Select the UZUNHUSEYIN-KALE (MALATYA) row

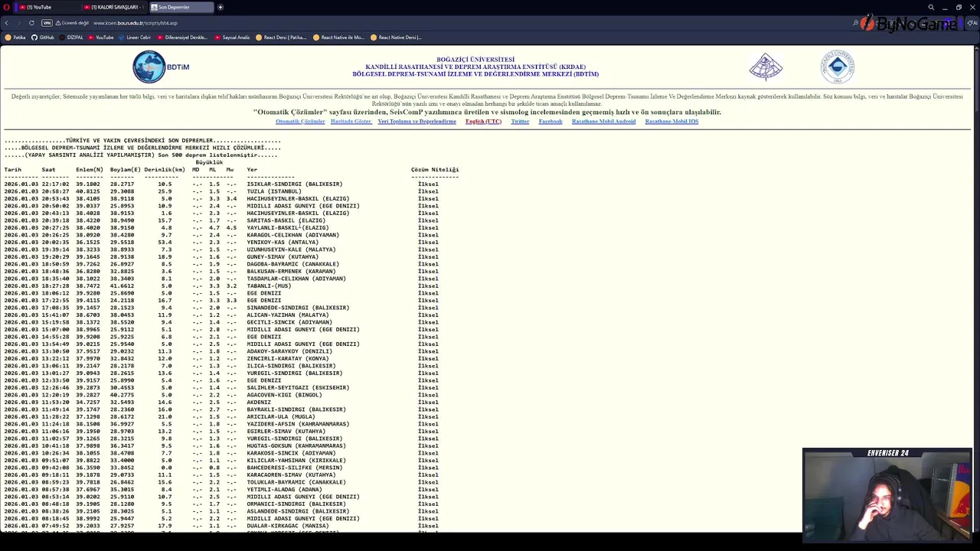point(221,249)
